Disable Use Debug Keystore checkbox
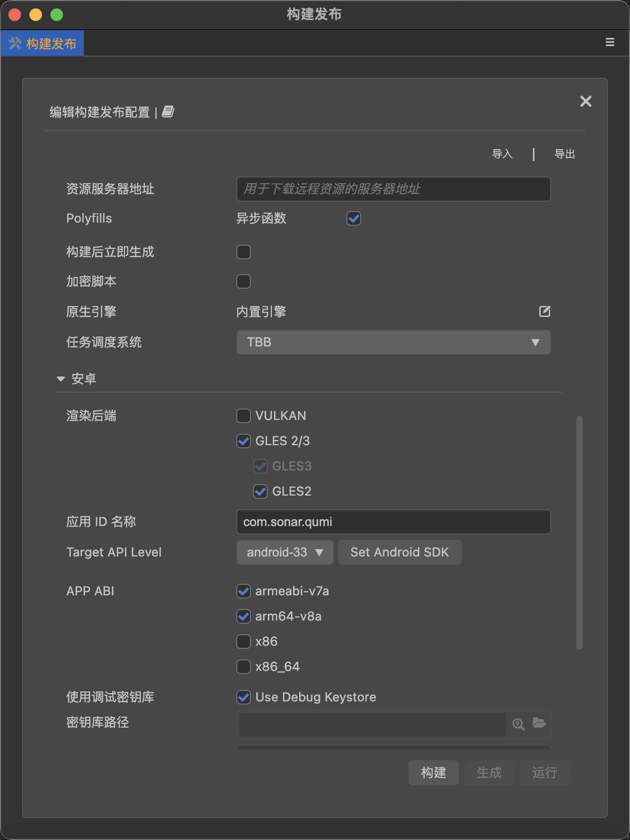The width and height of the screenshot is (630, 840). tap(244, 697)
